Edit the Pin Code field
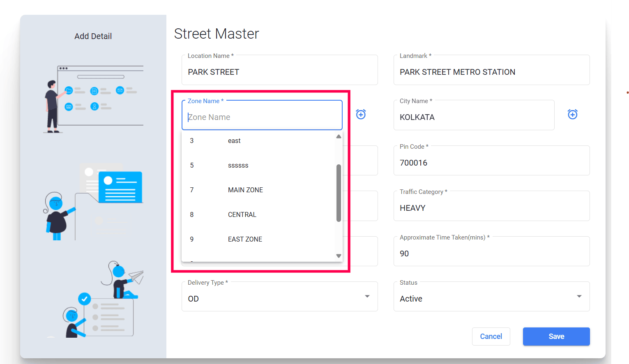 (491, 163)
